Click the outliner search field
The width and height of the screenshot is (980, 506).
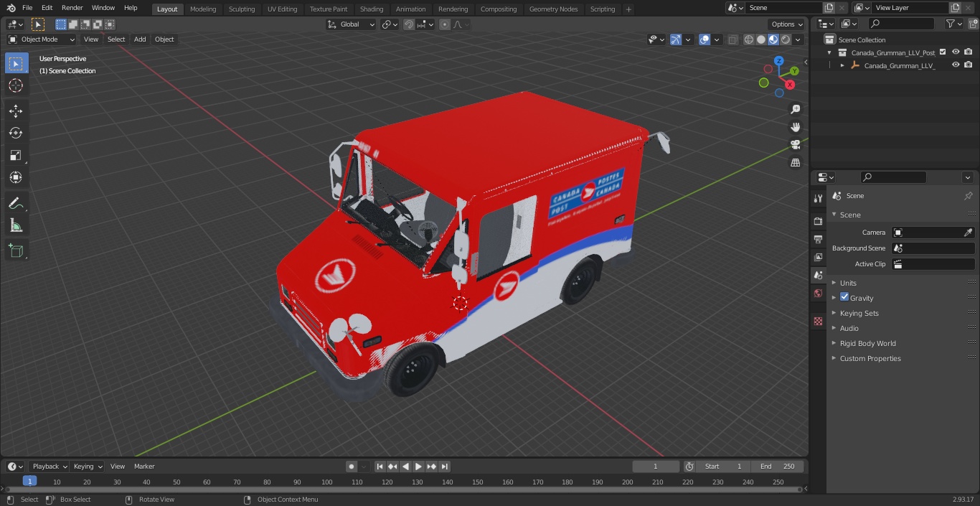[x=900, y=24]
